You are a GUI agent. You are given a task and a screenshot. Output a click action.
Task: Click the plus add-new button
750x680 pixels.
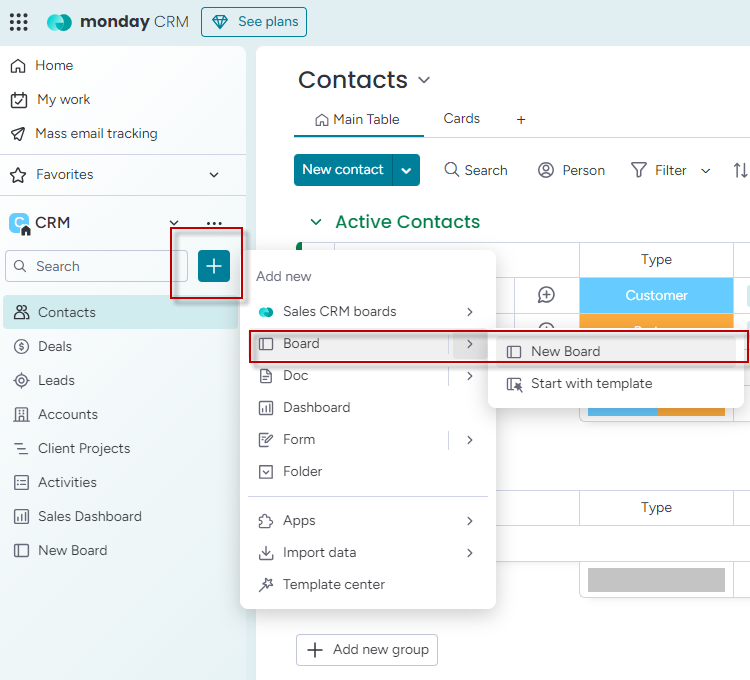pyautogui.click(x=214, y=266)
